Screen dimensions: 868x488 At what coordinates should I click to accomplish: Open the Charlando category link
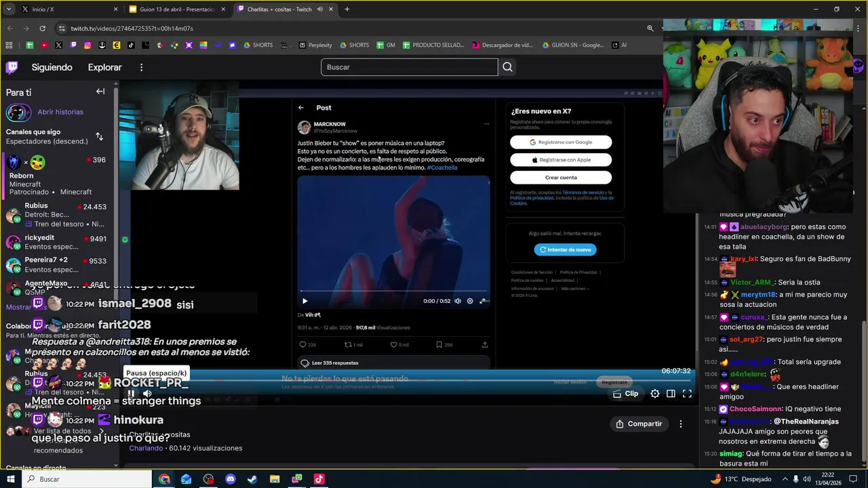[x=146, y=448]
